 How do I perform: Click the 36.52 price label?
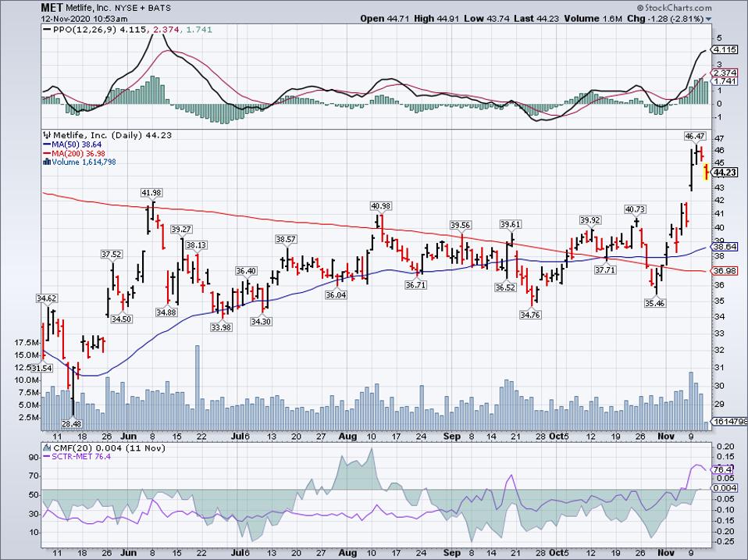505,287
